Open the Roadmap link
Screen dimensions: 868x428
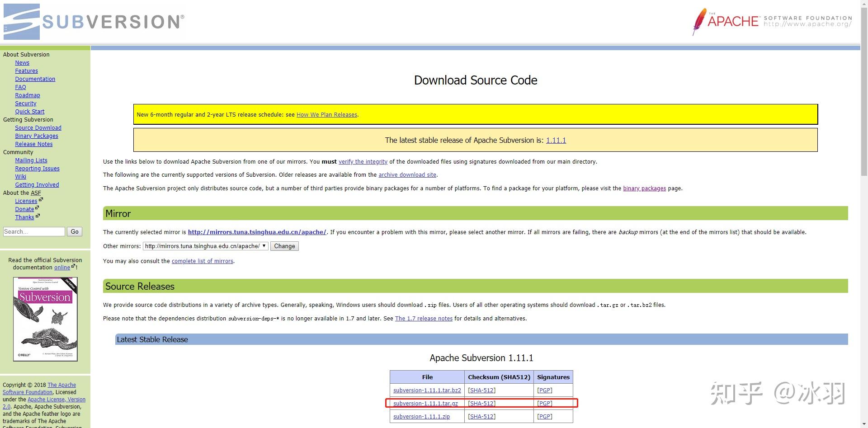coord(28,95)
